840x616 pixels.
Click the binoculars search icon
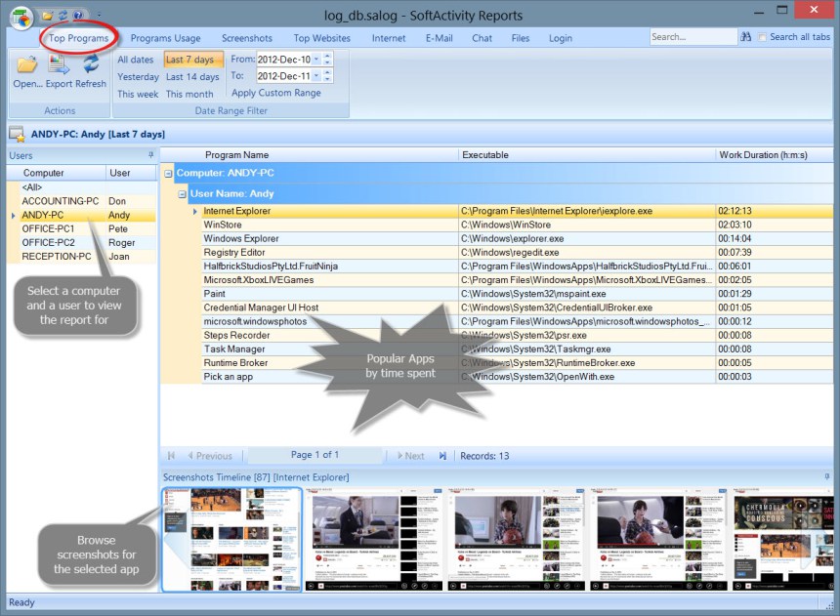click(746, 37)
